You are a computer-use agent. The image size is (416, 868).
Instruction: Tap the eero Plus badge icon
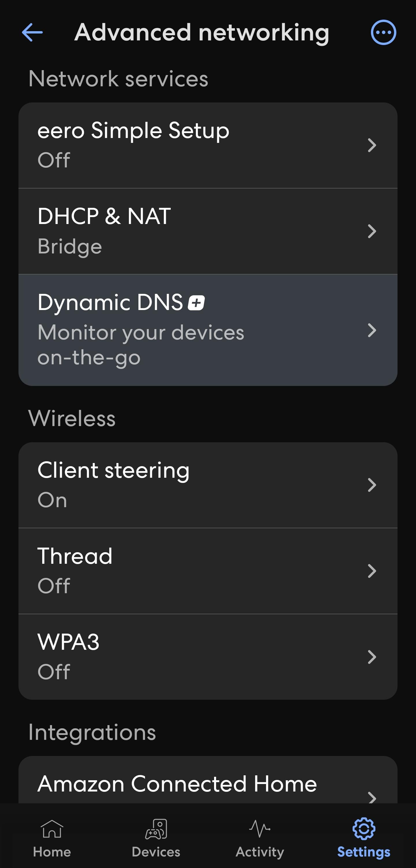point(196,303)
